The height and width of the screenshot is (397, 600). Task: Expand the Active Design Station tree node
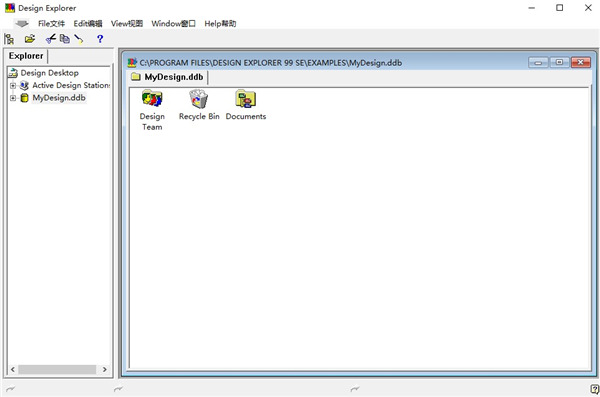[x=13, y=85]
